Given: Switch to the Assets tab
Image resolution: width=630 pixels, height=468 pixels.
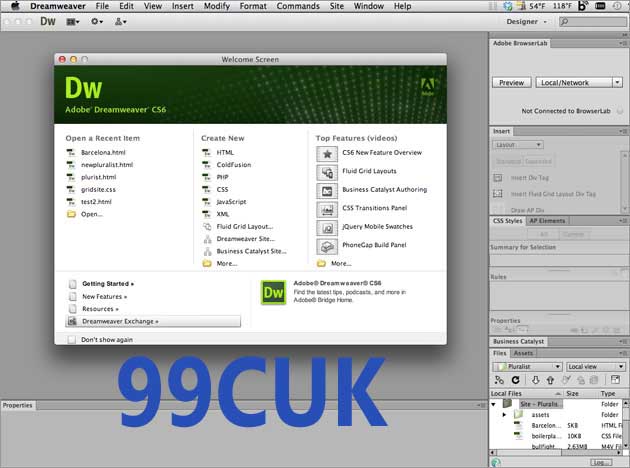Looking at the screenshot, I should tap(523, 353).
